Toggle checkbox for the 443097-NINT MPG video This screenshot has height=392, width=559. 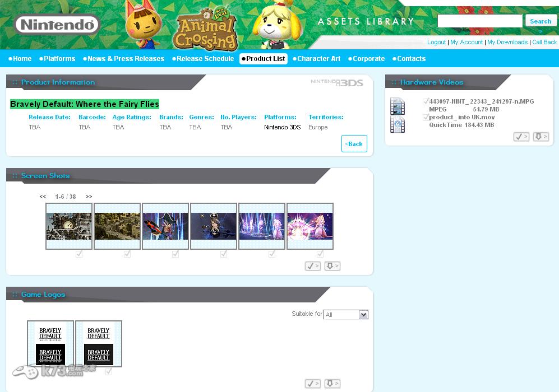tap(426, 102)
